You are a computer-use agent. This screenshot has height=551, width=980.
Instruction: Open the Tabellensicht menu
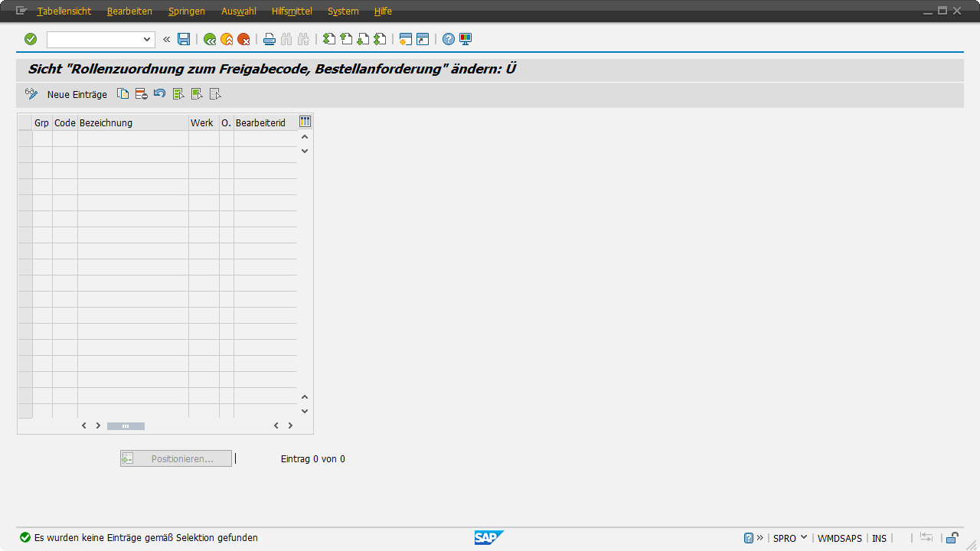[64, 11]
